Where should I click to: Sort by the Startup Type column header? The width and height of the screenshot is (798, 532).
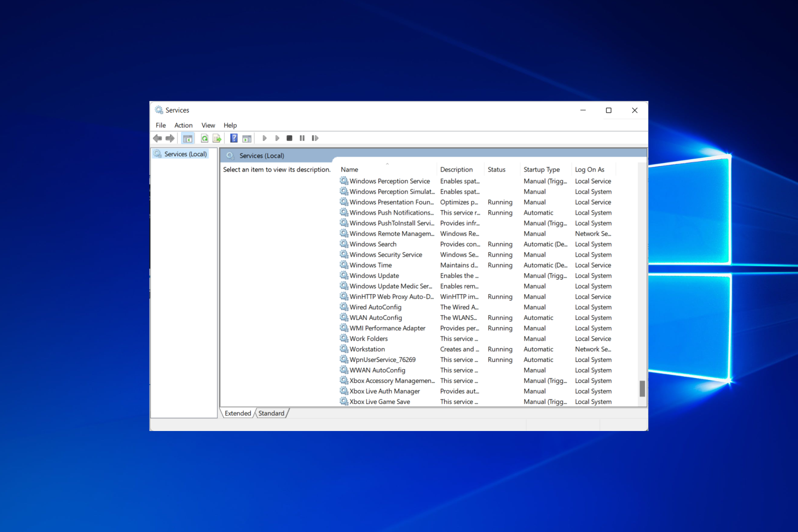click(x=546, y=170)
